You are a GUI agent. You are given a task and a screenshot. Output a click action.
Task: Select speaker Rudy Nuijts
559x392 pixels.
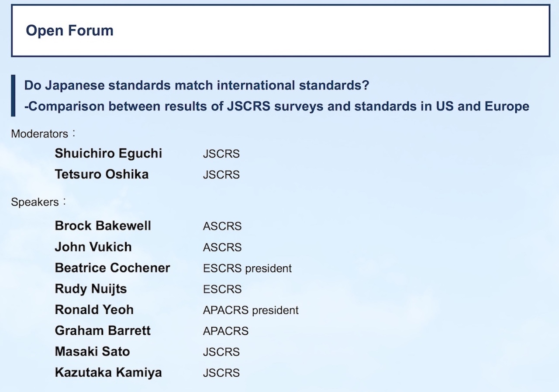coord(91,289)
